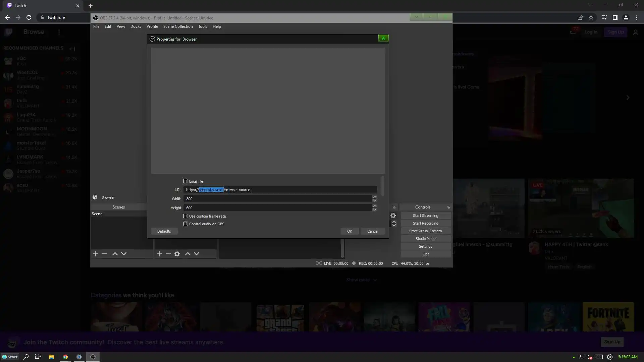
Task: Toggle Use custom frame rate checkbox
Action: 185,216
